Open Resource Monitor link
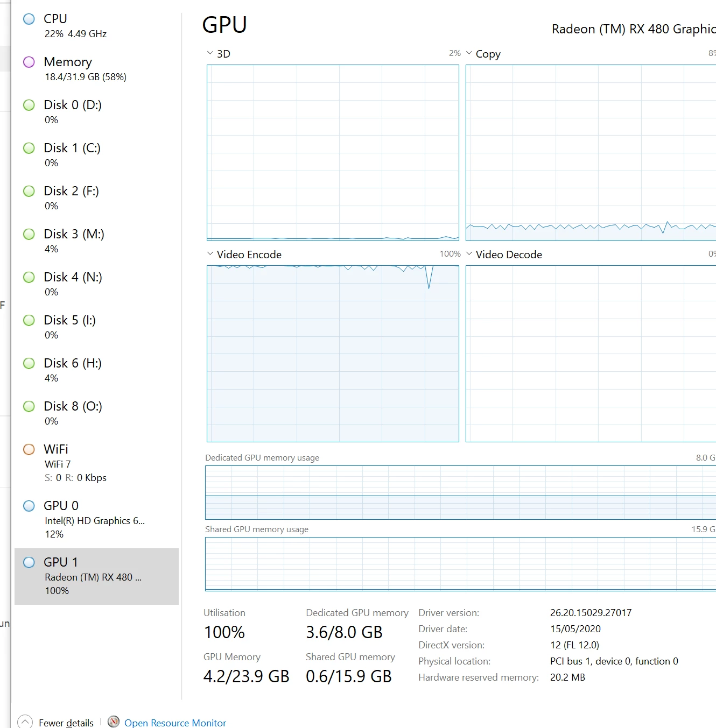This screenshot has height=728, width=716. point(175,723)
